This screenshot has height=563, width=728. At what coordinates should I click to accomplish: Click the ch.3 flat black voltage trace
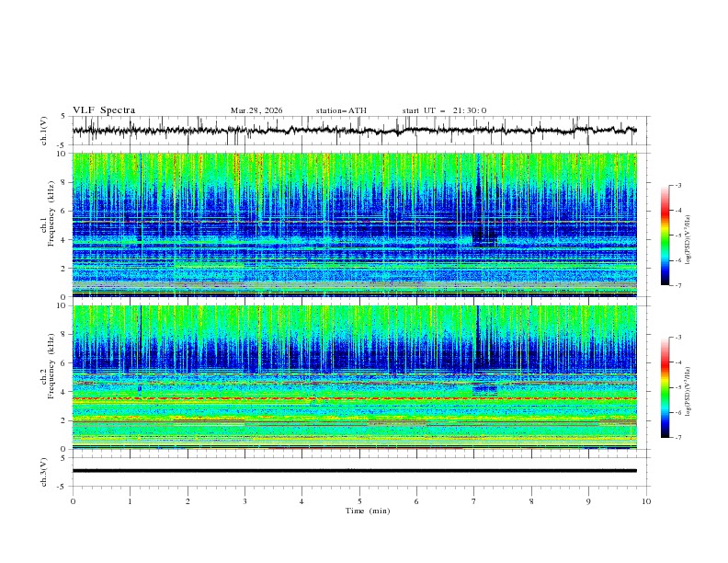click(x=354, y=471)
